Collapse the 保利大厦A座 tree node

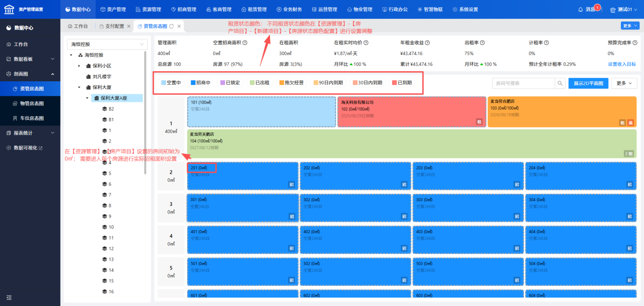(87, 98)
